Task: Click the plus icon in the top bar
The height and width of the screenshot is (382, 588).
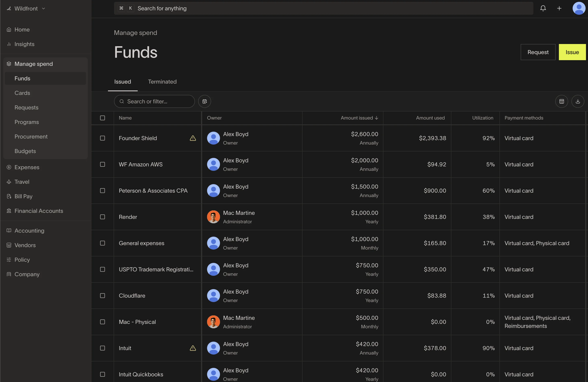Action: [559, 8]
